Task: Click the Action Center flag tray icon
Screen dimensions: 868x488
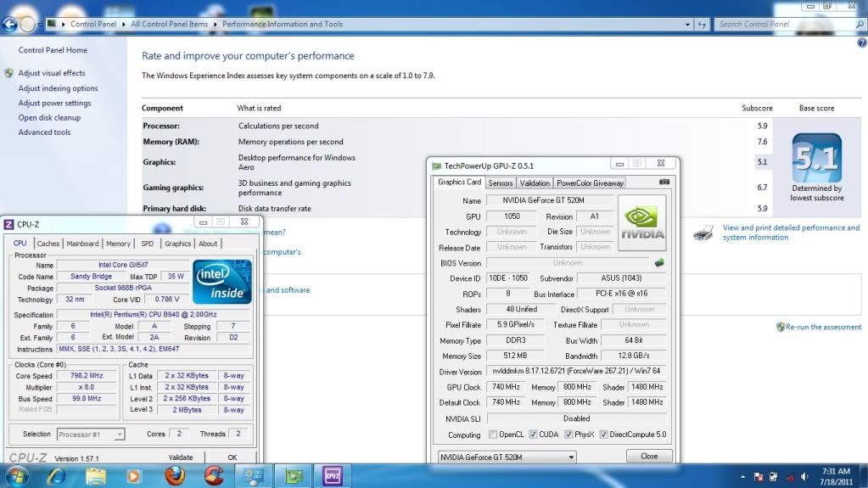Action: [x=759, y=477]
